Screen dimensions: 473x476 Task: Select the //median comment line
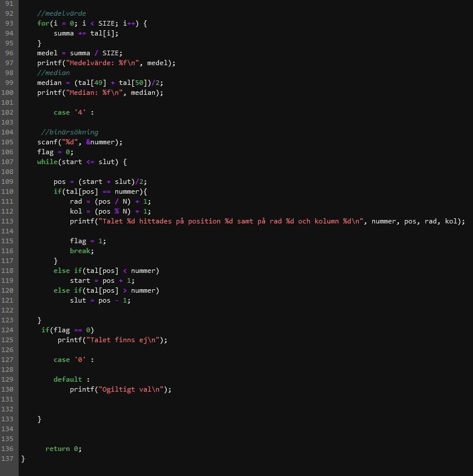(54, 73)
